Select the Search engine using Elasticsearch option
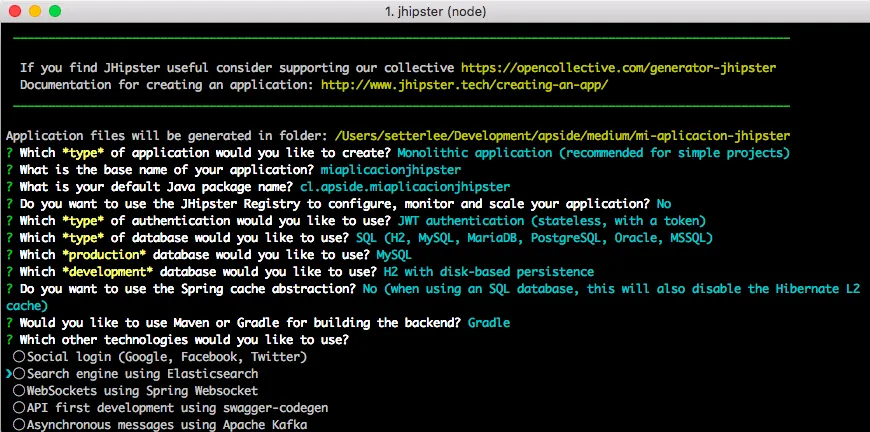The width and height of the screenshot is (870, 432). pos(135,374)
